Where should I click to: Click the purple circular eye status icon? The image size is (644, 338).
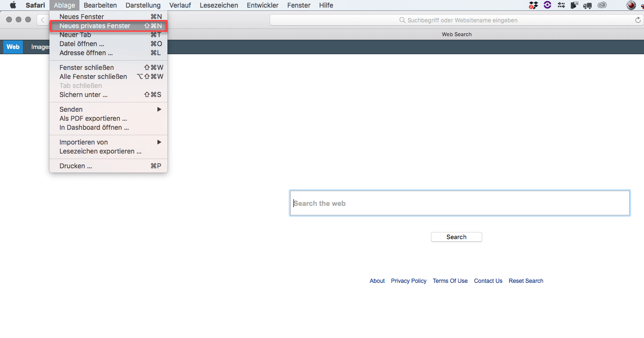547,5
